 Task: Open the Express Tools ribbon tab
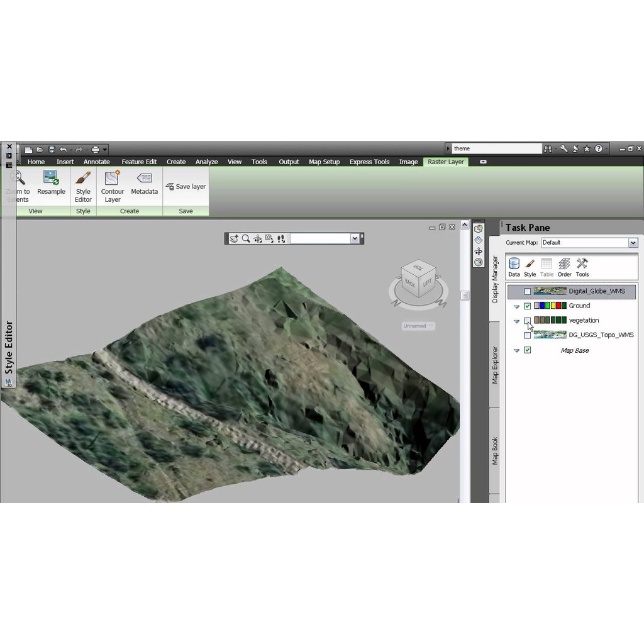[369, 162]
